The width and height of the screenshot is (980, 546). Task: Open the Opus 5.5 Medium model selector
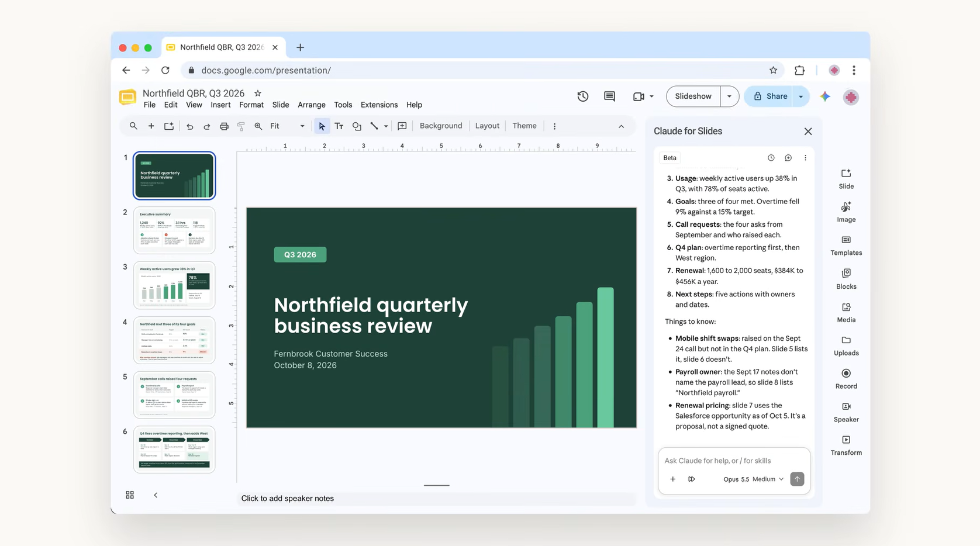pos(753,479)
